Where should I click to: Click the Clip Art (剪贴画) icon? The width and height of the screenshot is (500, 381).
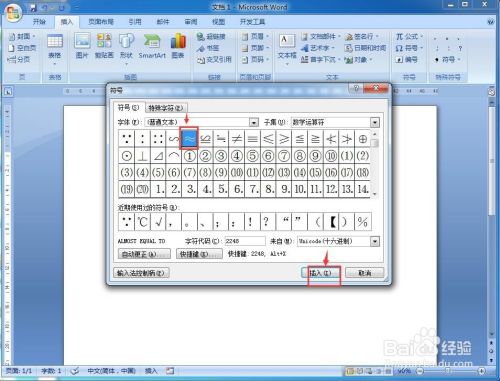coord(104,47)
